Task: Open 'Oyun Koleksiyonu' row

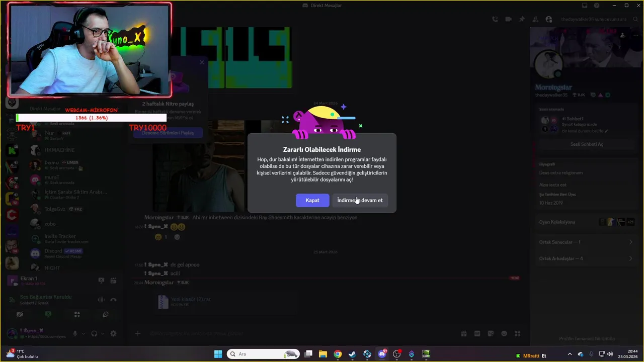Action: pyautogui.click(x=587, y=222)
